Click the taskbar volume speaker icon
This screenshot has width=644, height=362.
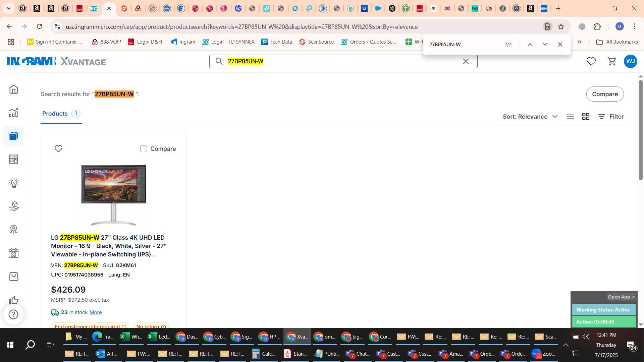click(x=586, y=337)
